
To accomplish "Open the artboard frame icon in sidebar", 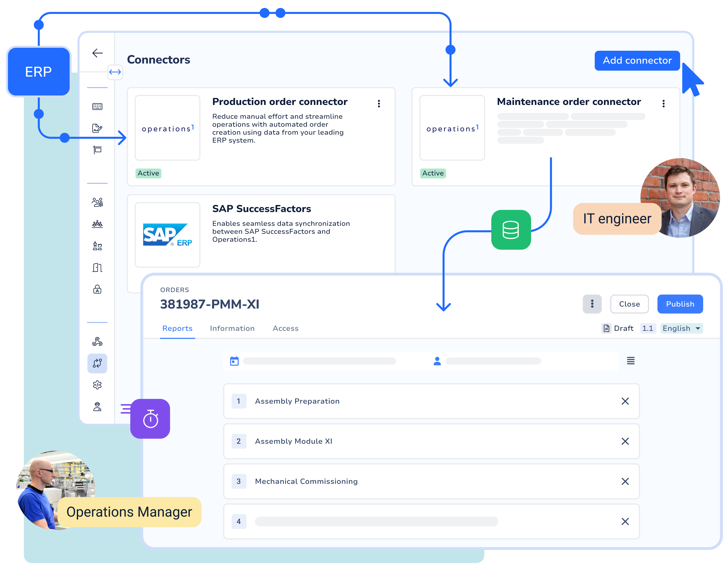I will [97, 150].
